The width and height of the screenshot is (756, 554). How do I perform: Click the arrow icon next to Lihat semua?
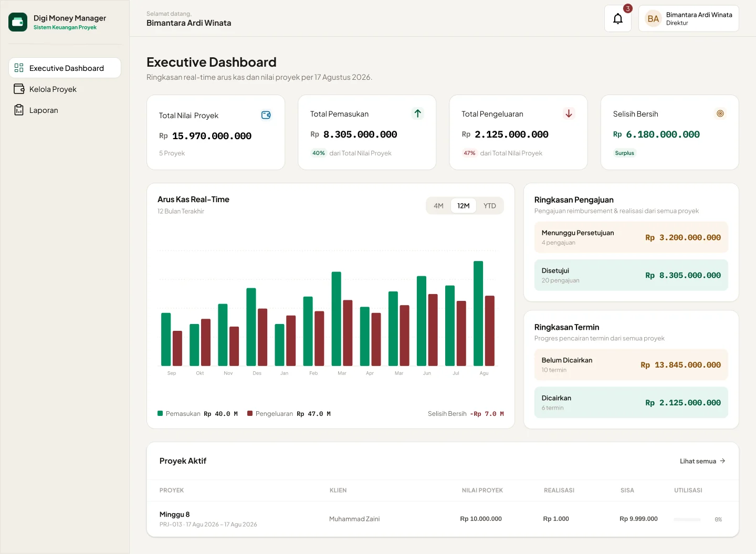pyautogui.click(x=722, y=461)
